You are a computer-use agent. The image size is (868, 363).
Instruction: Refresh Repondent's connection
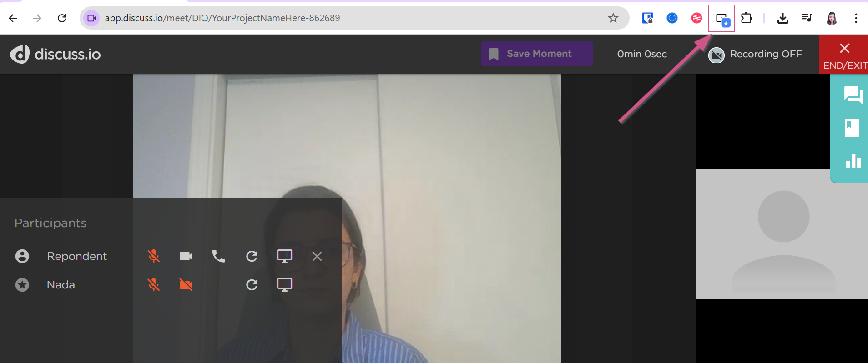pyautogui.click(x=252, y=256)
